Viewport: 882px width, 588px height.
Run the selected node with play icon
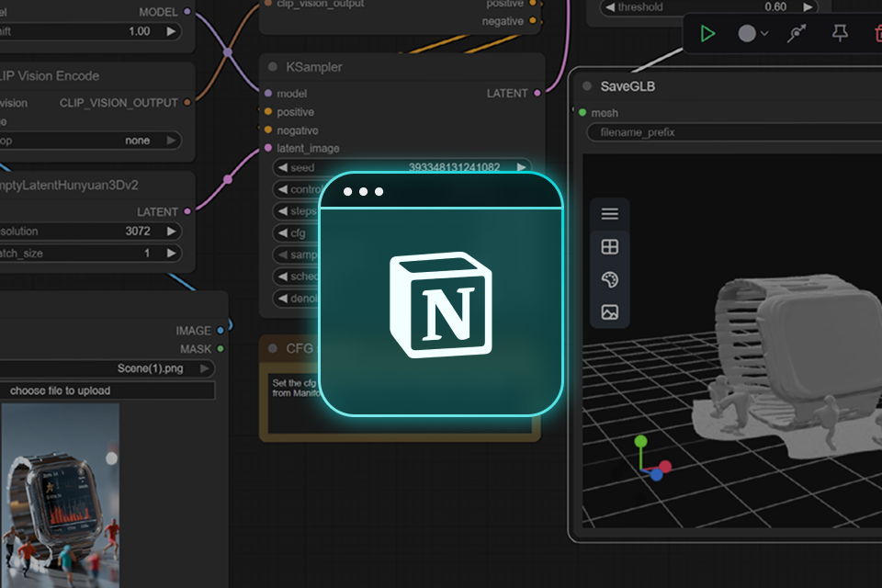tap(707, 34)
